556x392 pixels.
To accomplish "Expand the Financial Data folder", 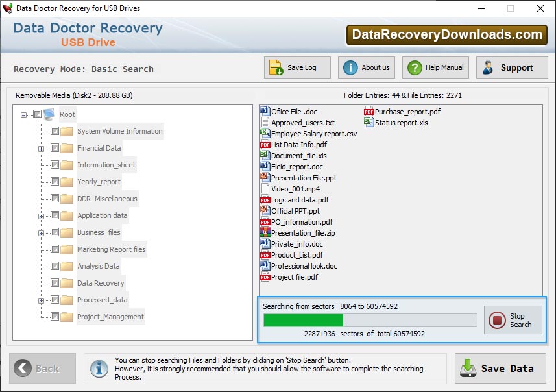I will 41,149.
